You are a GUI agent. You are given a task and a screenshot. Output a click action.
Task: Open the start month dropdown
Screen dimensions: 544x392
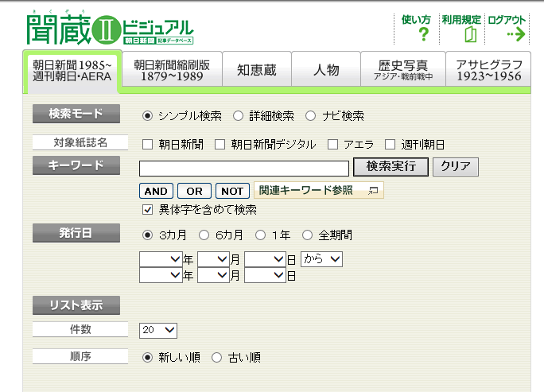tap(214, 259)
